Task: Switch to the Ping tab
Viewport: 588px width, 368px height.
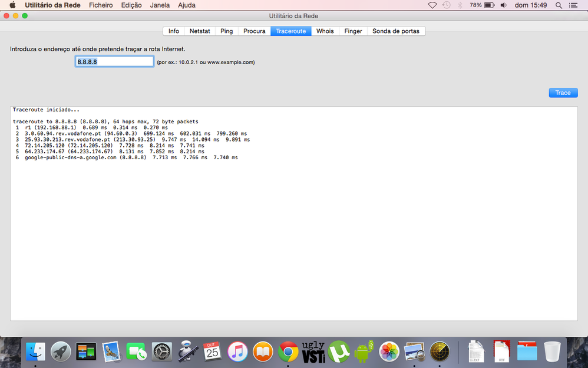Action: [x=226, y=31]
